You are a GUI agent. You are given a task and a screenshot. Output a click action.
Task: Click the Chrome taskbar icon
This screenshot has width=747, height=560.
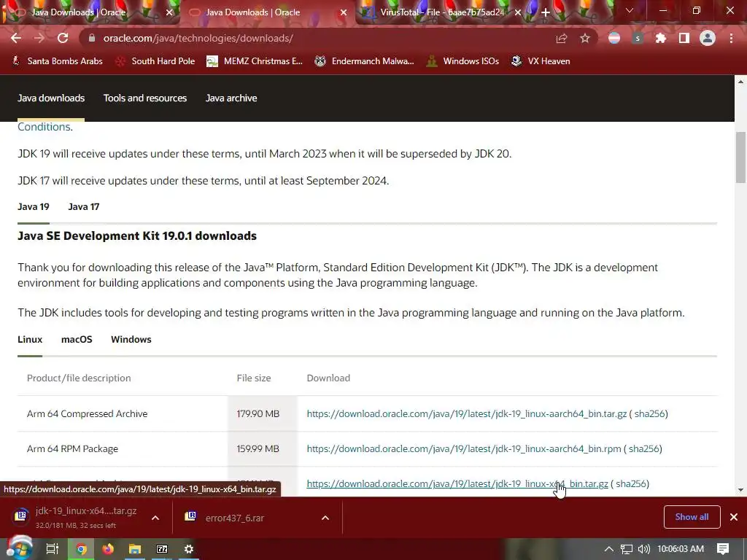(x=82, y=549)
